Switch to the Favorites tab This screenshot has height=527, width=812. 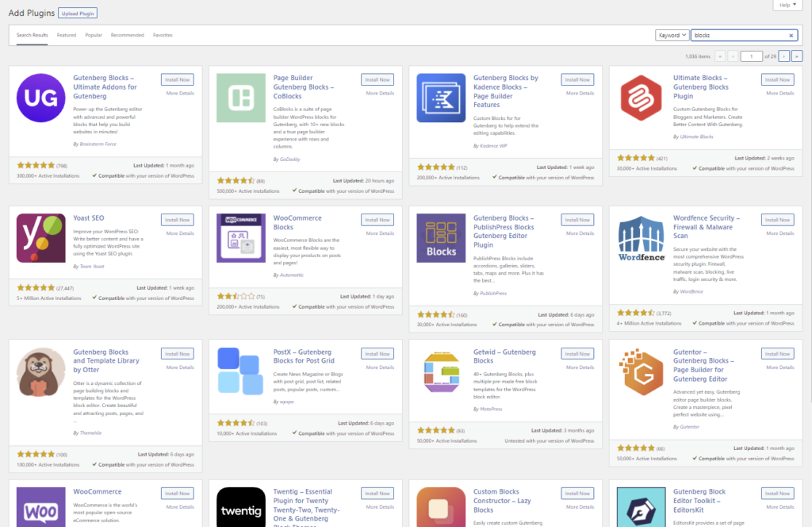point(163,35)
